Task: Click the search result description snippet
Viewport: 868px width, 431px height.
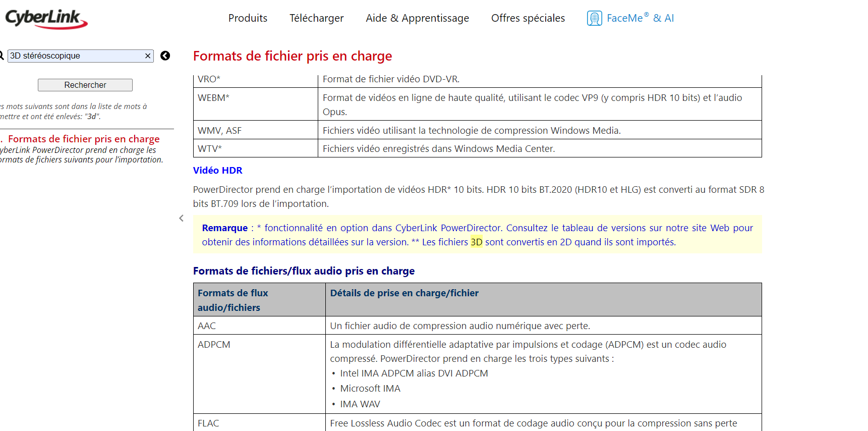Action: tap(81, 155)
